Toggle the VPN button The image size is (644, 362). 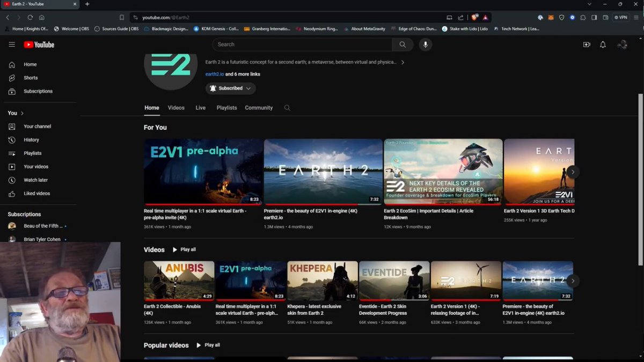click(x=620, y=17)
